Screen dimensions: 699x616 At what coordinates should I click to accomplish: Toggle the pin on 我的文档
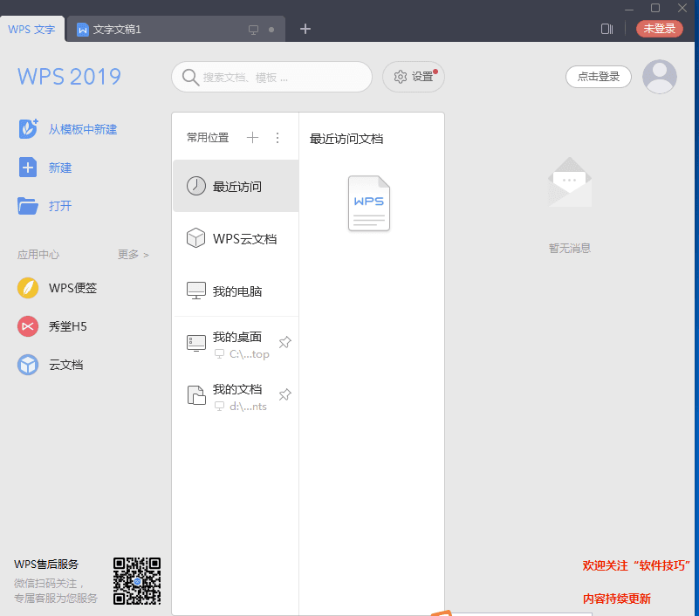pyautogui.click(x=284, y=395)
